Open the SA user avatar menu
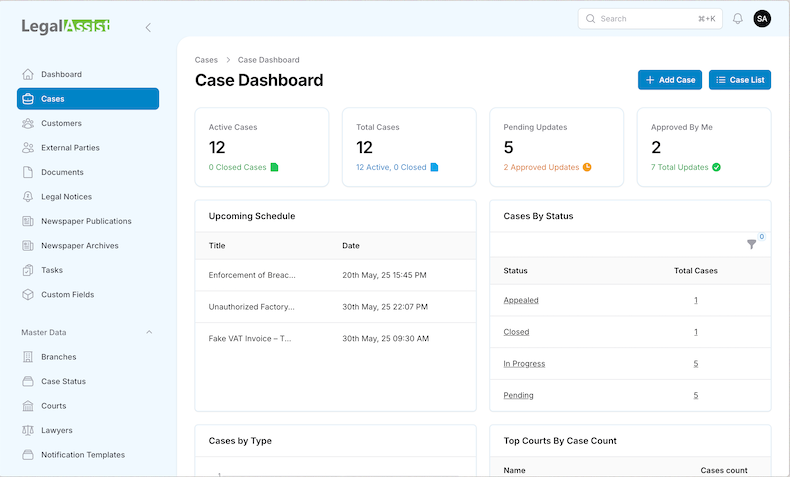Viewport: 790px width, 477px height. [x=762, y=19]
